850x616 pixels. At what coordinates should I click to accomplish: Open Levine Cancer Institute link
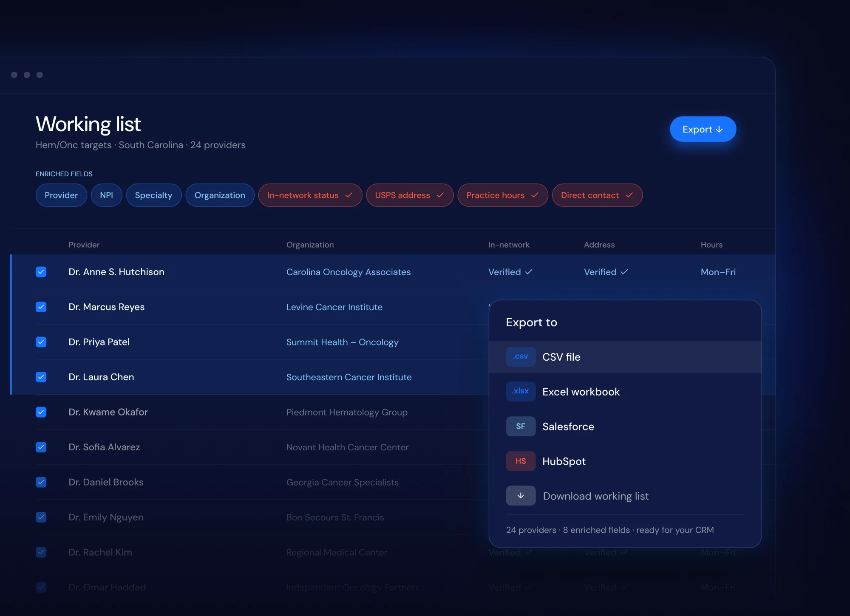(x=334, y=307)
